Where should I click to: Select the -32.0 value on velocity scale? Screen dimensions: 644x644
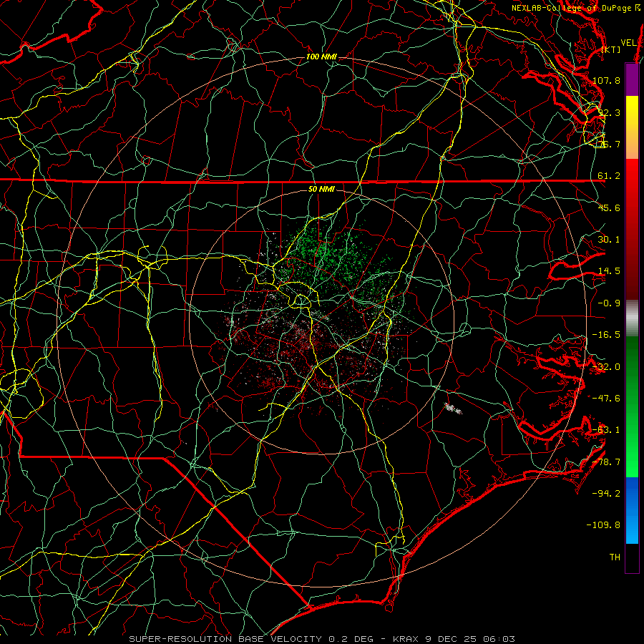coord(606,367)
